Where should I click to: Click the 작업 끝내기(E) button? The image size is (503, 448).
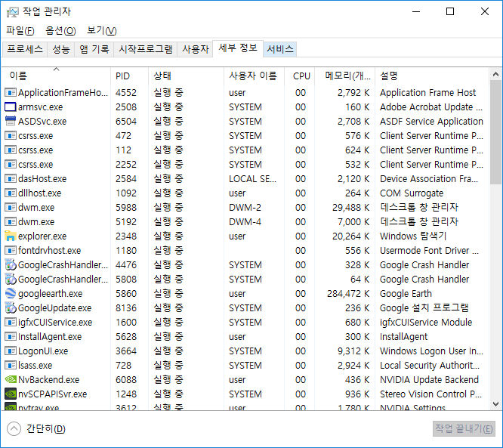tap(464, 428)
